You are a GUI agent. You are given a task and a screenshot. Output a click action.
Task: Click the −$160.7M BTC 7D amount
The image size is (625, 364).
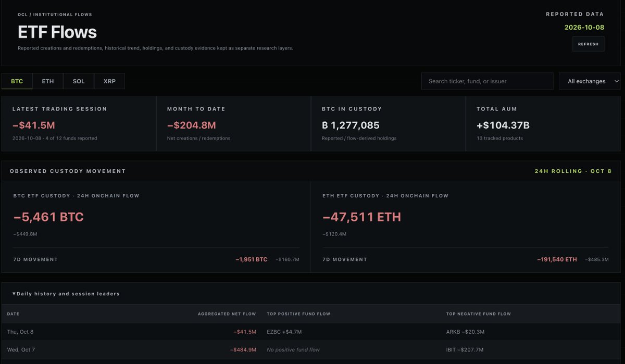coord(287,259)
